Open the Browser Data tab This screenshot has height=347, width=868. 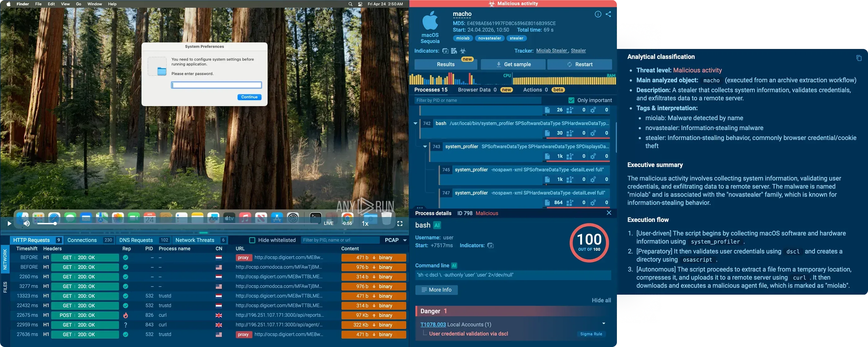(485, 90)
